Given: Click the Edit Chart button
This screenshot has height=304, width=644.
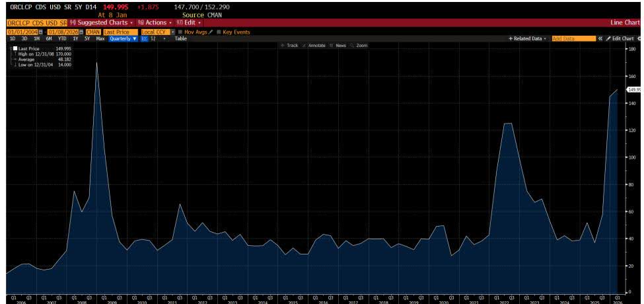Looking at the screenshot, I should click(x=620, y=38).
